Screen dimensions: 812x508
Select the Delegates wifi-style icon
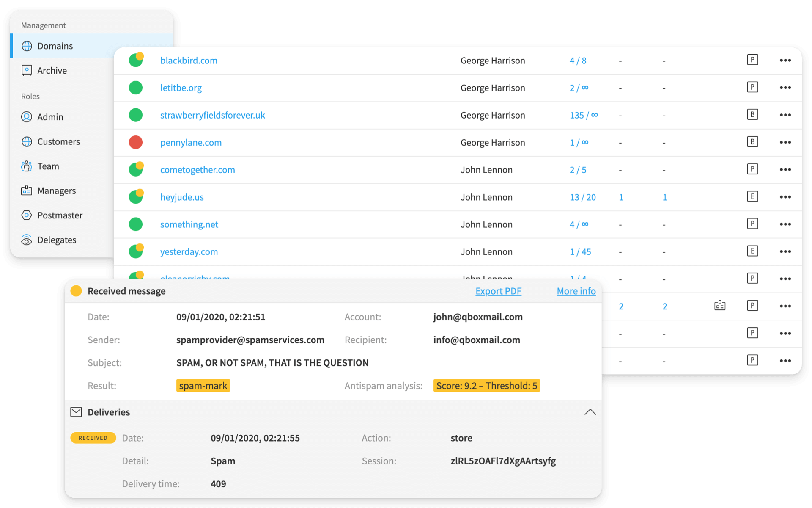point(27,240)
